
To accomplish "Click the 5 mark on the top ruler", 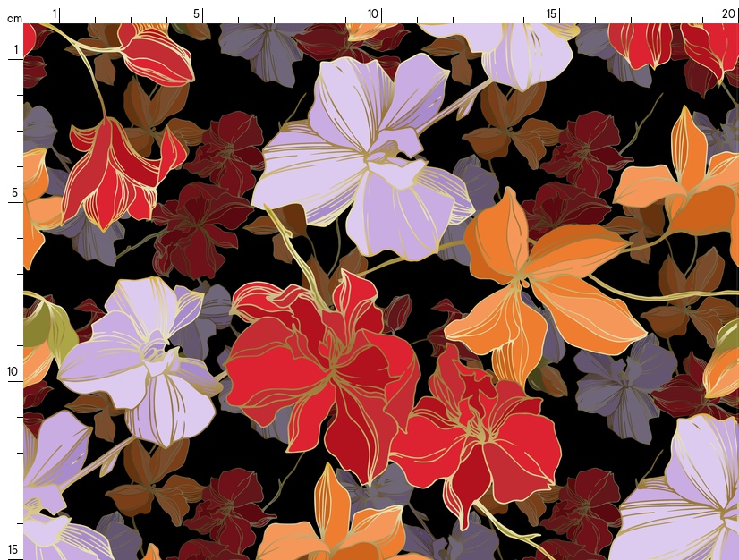I will click(x=196, y=13).
